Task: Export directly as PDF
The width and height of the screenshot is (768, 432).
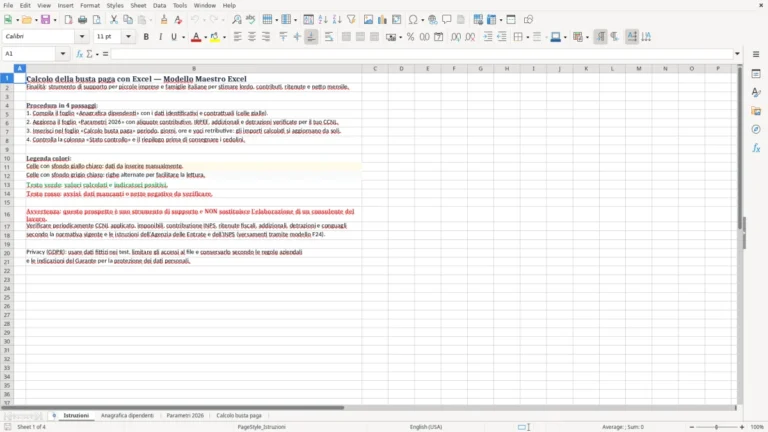Action: (x=69, y=20)
